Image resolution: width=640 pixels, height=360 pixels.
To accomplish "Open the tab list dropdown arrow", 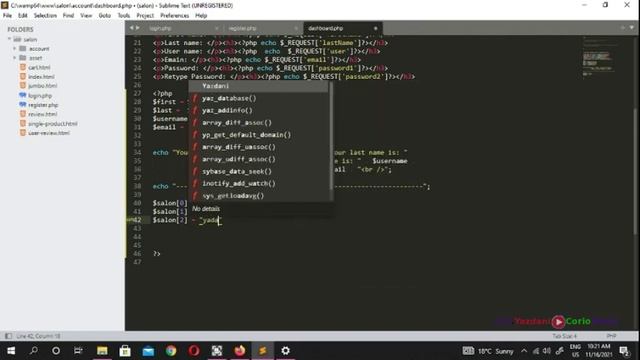I will 632,28.
